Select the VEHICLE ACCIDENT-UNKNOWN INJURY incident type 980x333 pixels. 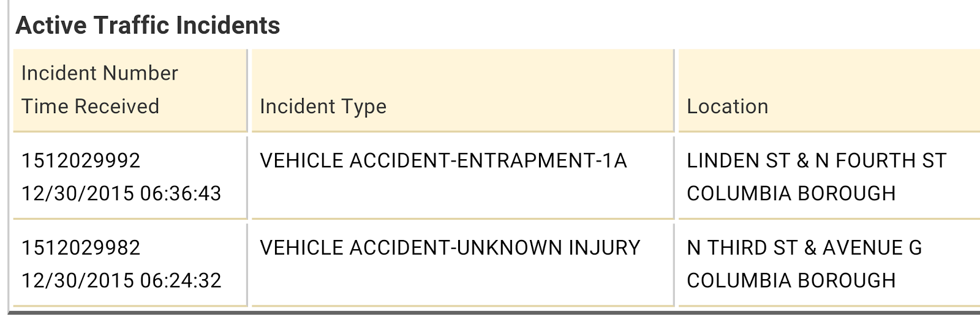[x=450, y=248]
